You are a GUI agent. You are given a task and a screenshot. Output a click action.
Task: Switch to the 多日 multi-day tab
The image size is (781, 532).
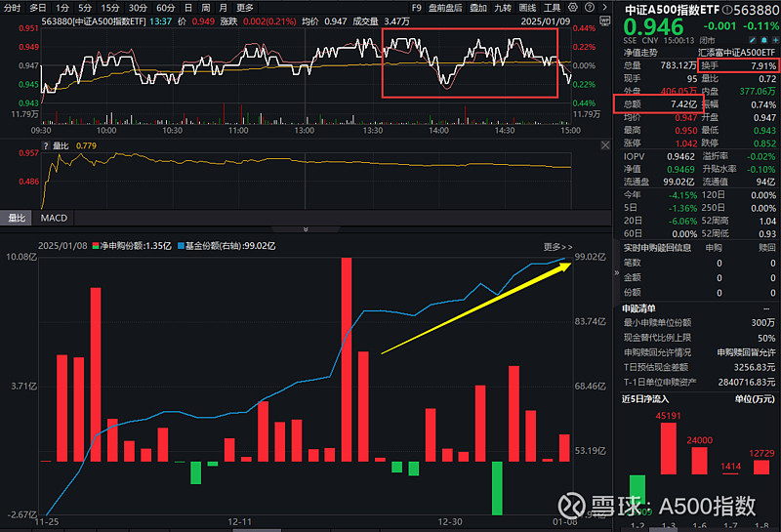pyautogui.click(x=37, y=8)
